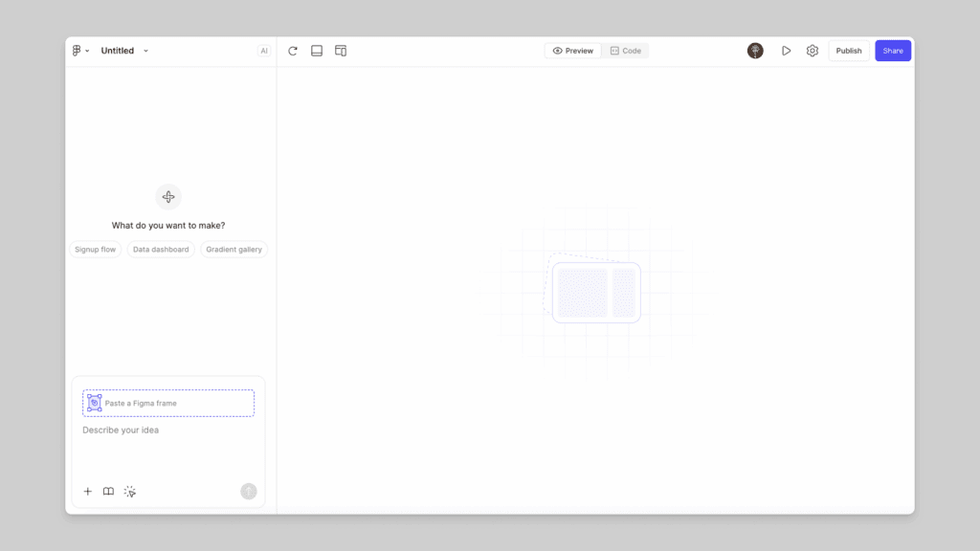The image size is (980, 551).
Task: Choose the Data dashboard suggestion
Action: click(x=160, y=249)
